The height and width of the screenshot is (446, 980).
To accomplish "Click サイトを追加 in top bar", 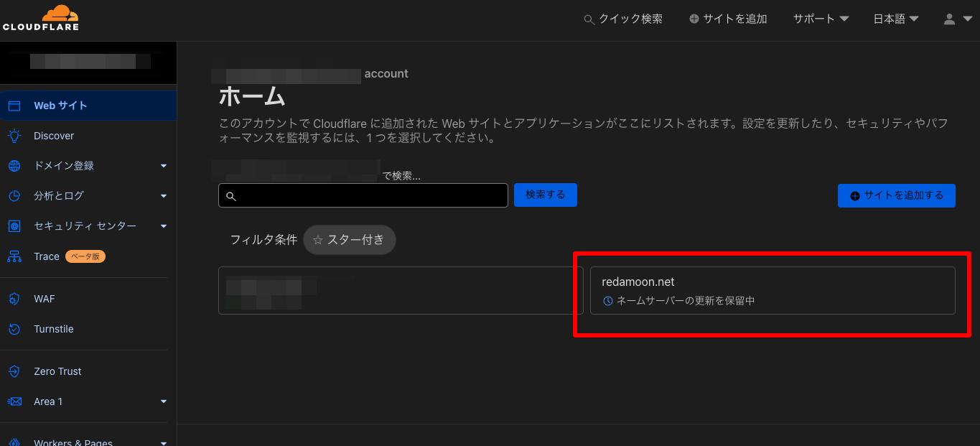I will (728, 19).
